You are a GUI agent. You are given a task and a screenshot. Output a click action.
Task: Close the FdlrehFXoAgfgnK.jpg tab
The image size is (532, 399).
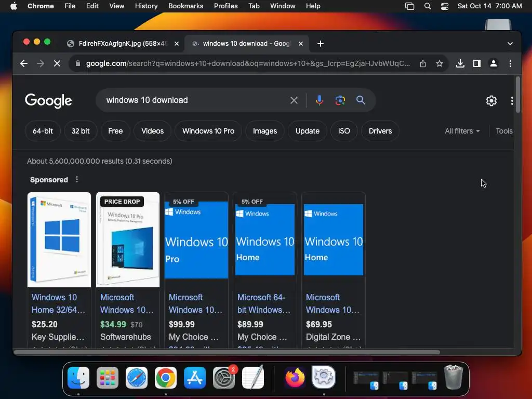(x=177, y=44)
